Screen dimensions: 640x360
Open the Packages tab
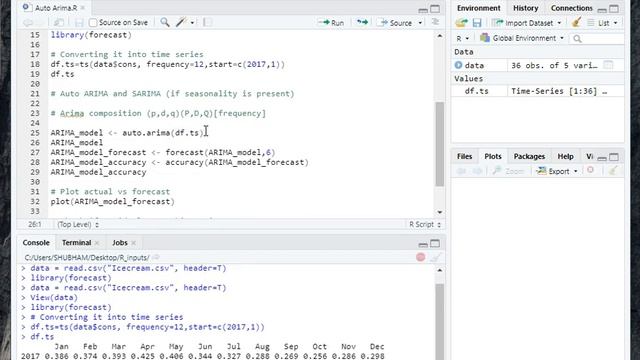[529, 156]
